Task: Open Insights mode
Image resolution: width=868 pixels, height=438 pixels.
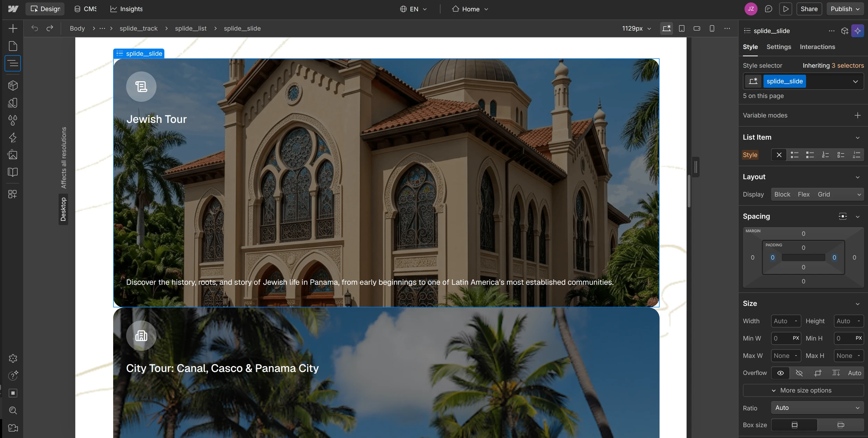Action: pyautogui.click(x=126, y=9)
